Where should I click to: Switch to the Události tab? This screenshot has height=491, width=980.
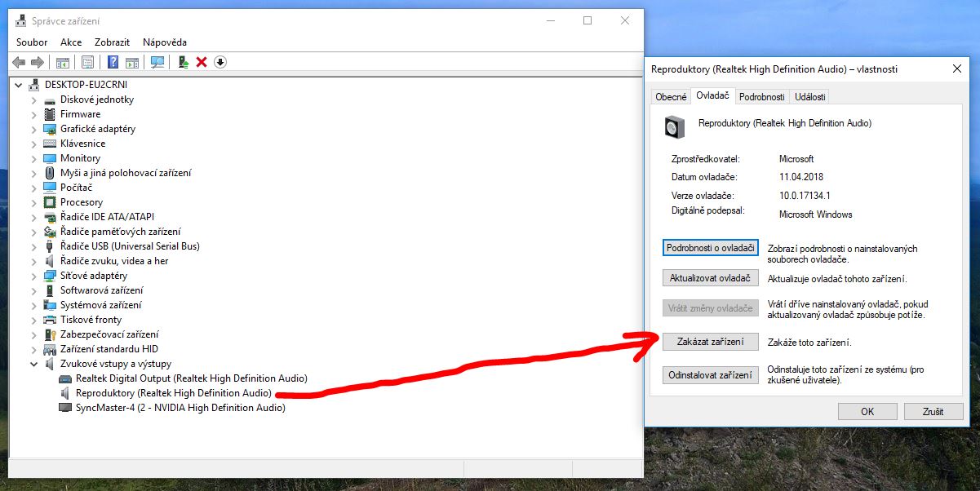(810, 96)
